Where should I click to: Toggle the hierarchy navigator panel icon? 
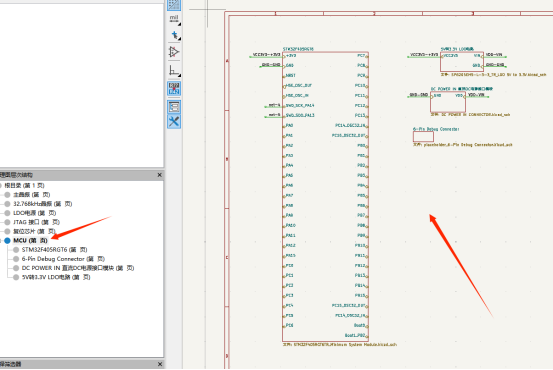[x=174, y=107]
